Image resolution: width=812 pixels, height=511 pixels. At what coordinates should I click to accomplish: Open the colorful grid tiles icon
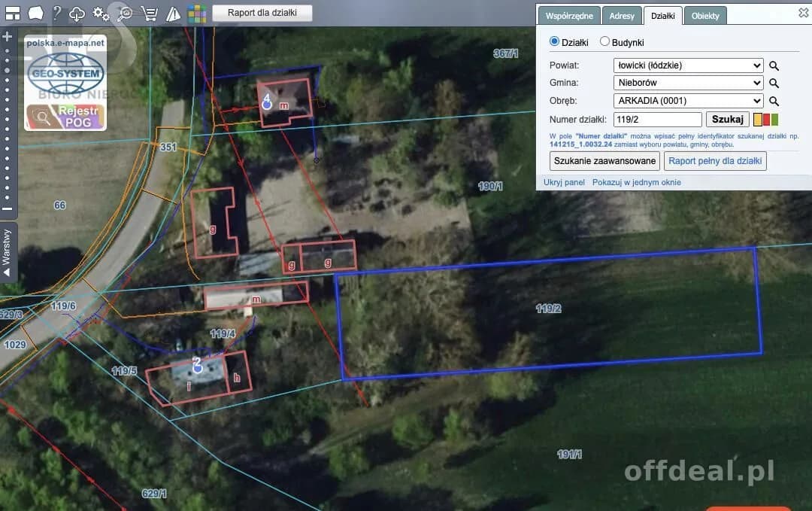pos(197,14)
